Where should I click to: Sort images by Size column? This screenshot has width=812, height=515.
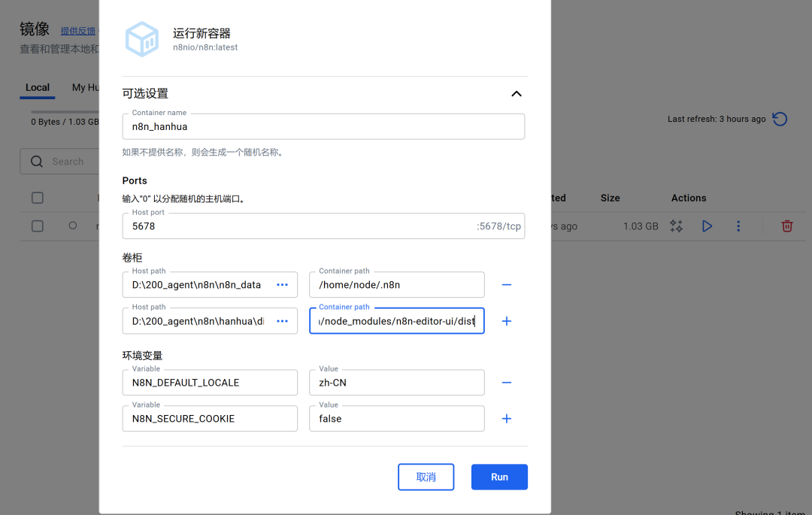tap(610, 198)
